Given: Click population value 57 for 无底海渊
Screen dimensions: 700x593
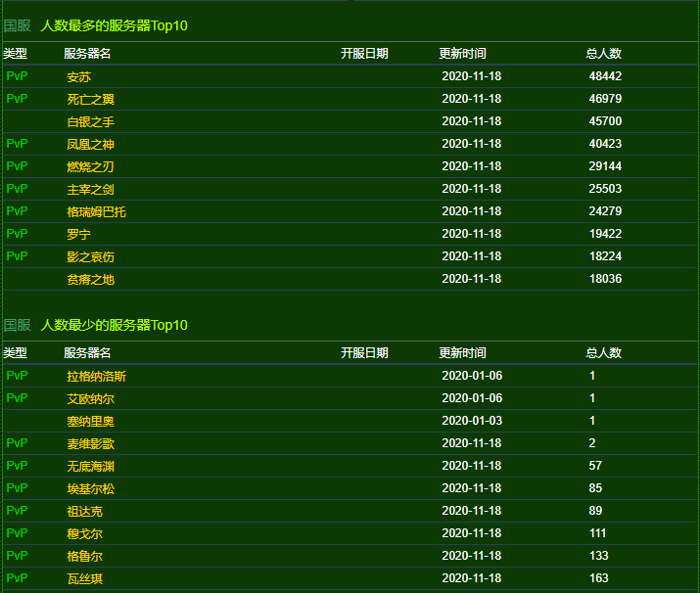Looking at the screenshot, I should [595, 466].
